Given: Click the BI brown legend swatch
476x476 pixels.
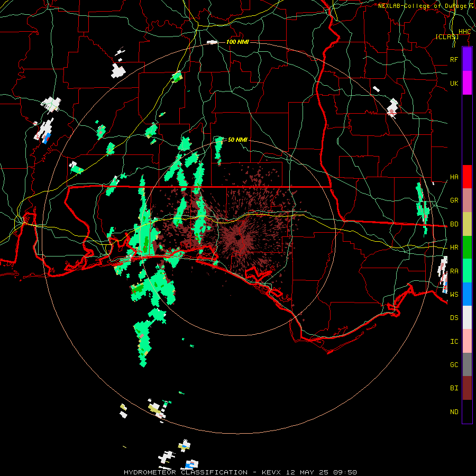Looking at the screenshot, I should 467,388.
